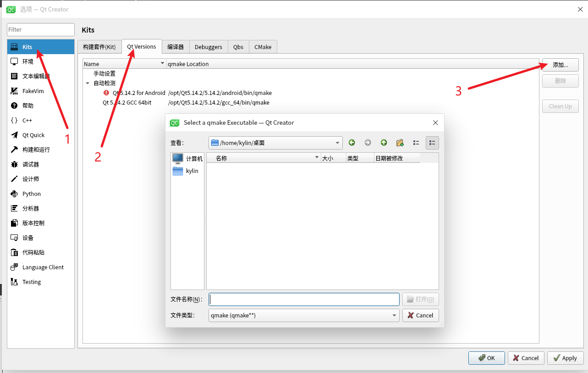Switch to Debuggers tab
The width and height of the screenshot is (588, 373).
tap(209, 47)
